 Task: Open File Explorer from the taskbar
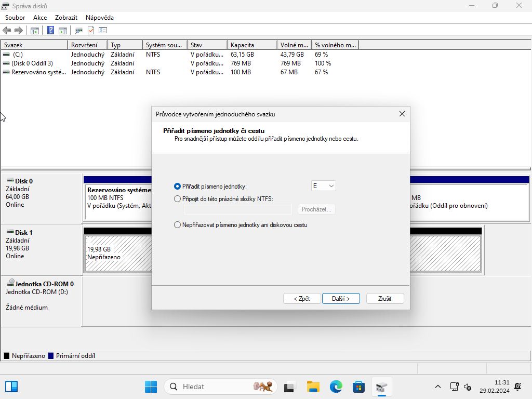click(313, 387)
